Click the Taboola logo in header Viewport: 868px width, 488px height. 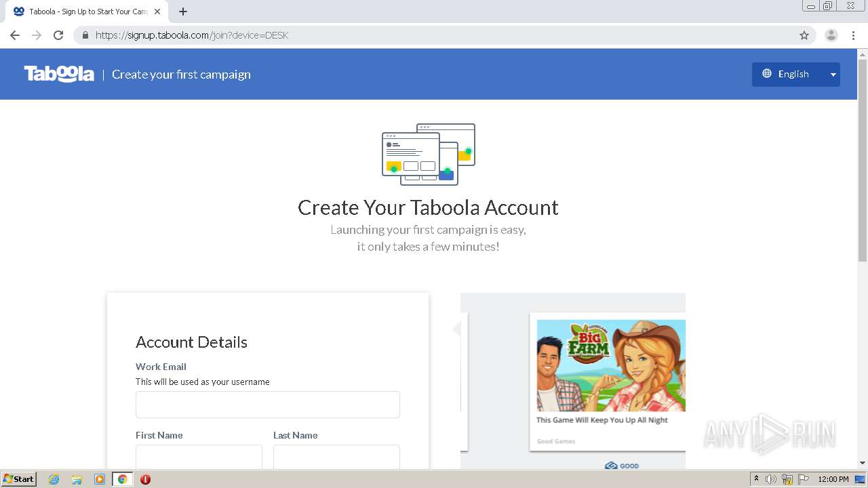[59, 74]
